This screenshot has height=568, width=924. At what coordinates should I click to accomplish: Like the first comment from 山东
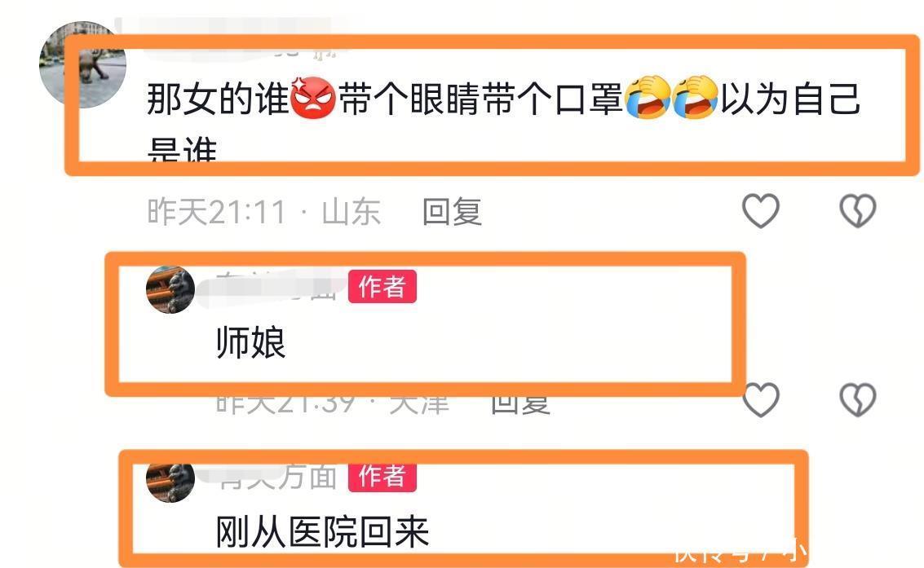(760, 211)
